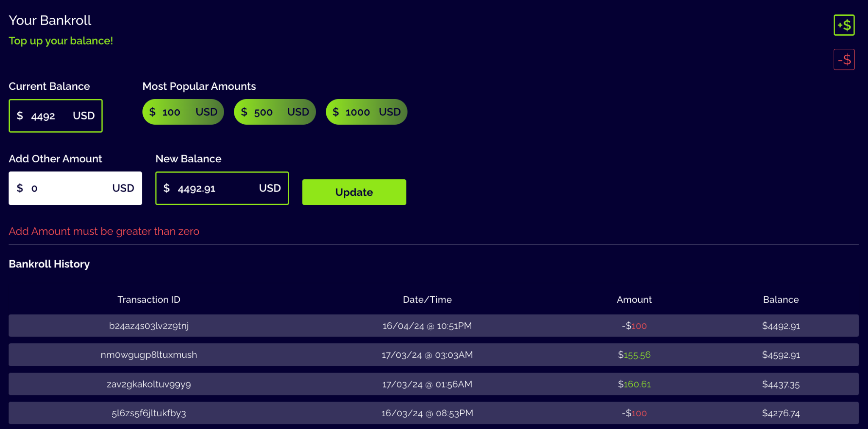
Task: Choose the $1000 USD popular amount
Action: pyautogui.click(x=366, y=112)
